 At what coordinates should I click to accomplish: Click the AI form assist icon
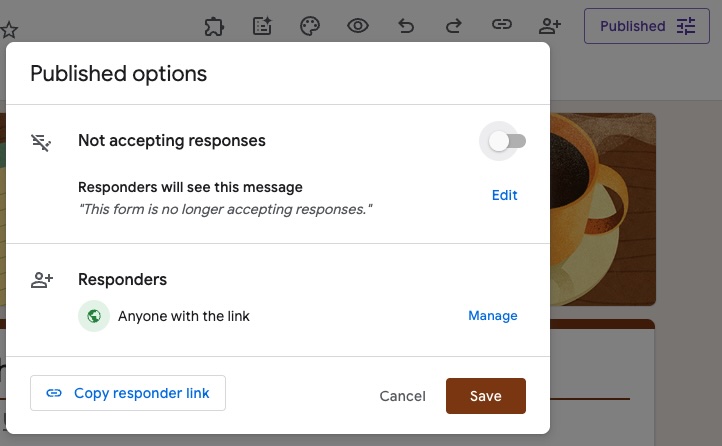click(262, 26)
